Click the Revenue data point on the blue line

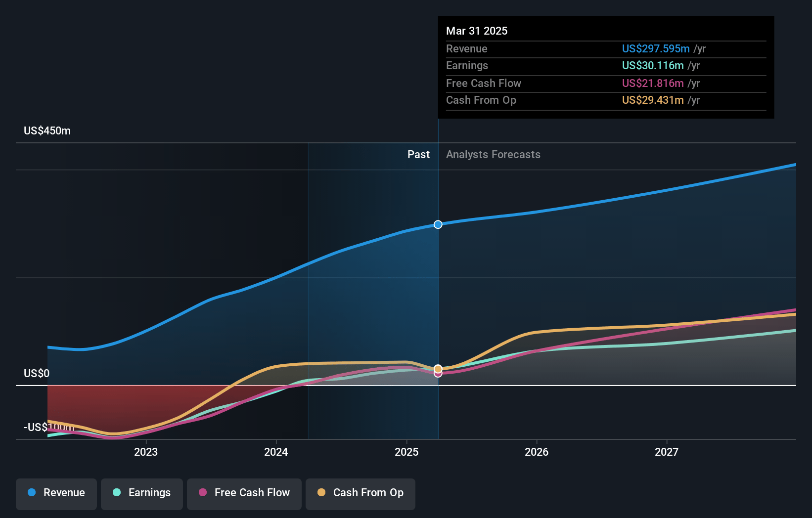(x=438, y=224)
